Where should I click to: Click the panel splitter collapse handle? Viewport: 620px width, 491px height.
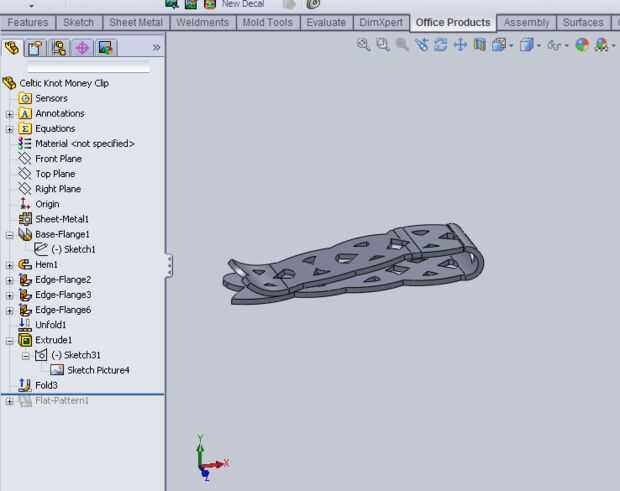point(169,265)
